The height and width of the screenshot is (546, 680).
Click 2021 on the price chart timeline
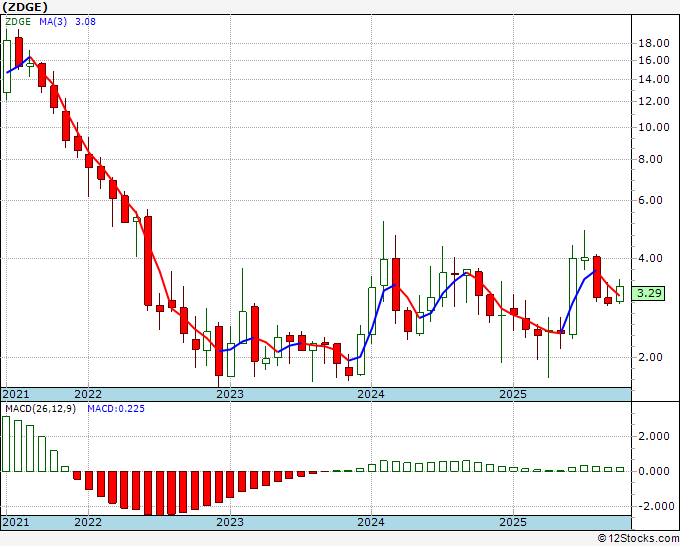click(16, 394)
